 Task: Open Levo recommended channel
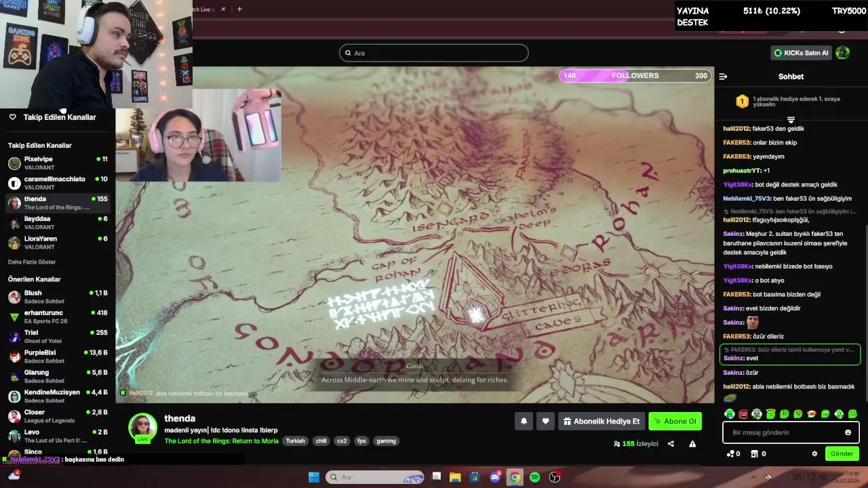(x=58, y=436)
